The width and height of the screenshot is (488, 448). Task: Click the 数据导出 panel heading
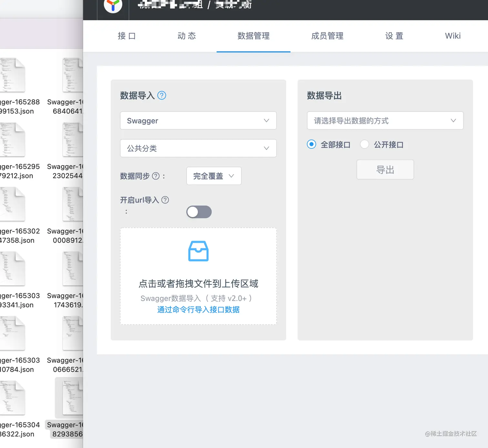(x=324, y=95)
